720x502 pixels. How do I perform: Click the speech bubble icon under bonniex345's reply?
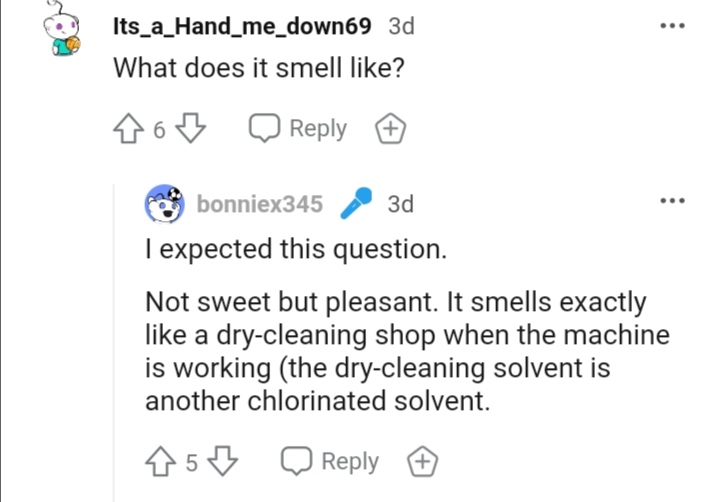point(296,461)
